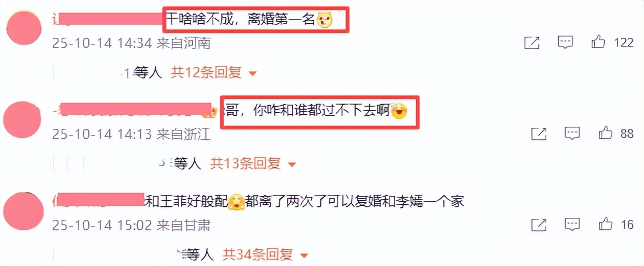Expand 共34条回复 replies

coord(266,255)
